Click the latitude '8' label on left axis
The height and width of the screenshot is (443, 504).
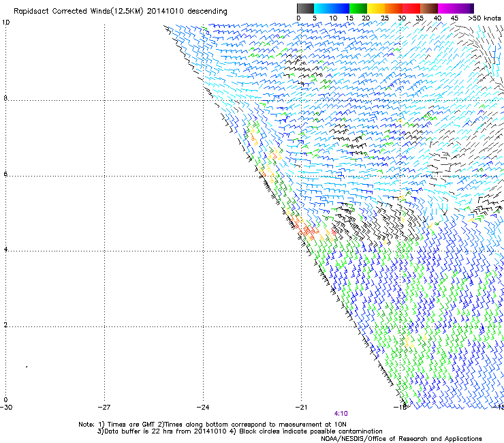pos(5,98)
